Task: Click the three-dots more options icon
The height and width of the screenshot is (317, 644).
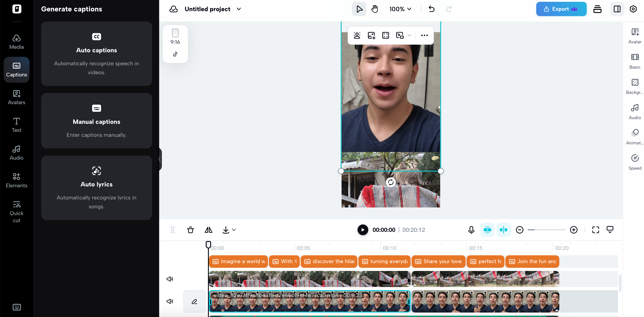Action: point(424,35)
